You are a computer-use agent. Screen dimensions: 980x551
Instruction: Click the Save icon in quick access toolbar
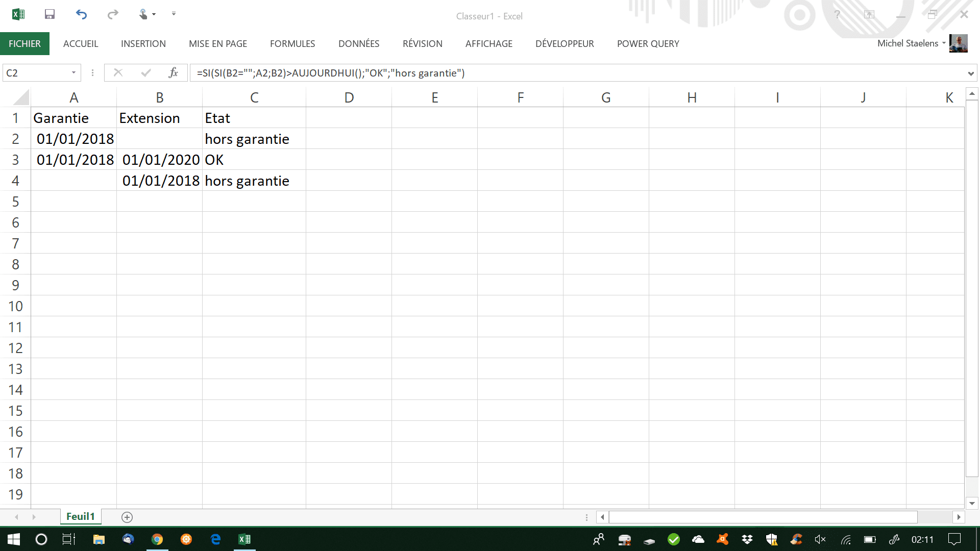tap(50, 14)
